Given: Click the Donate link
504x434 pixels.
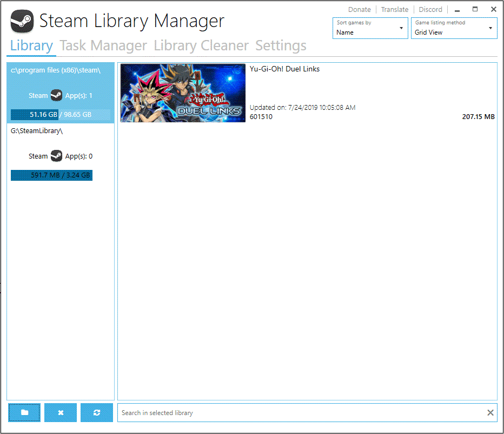Looking at the screenshot, I should [x=359, y=9].
